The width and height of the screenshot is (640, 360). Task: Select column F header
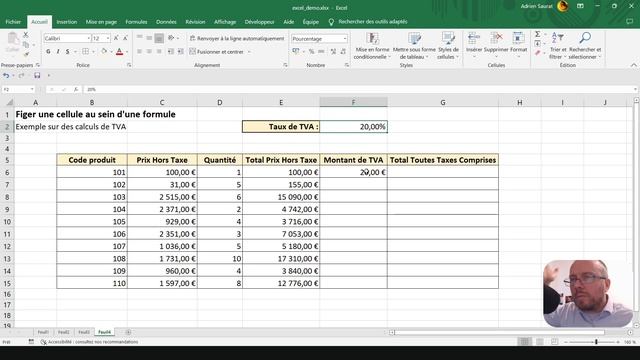point(353,102)
